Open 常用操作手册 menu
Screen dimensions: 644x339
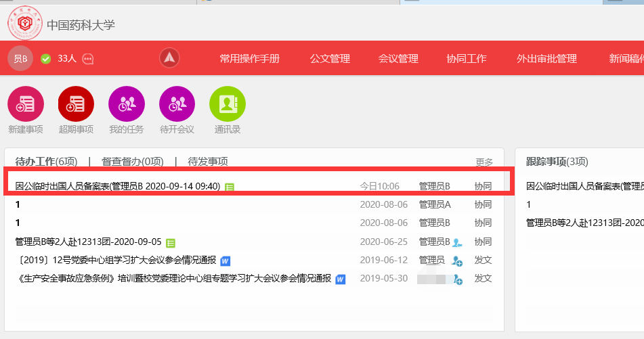[249, 59]
